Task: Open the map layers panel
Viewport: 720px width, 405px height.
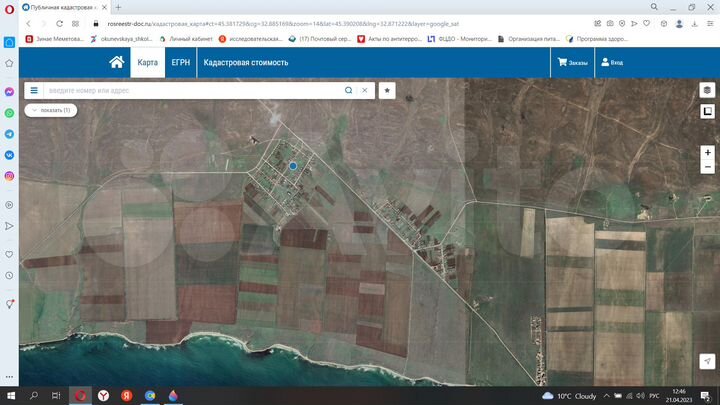Action: pos(707,90)
